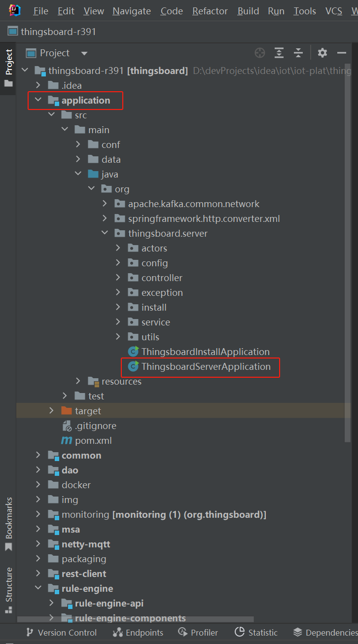Collapse the application module node
The height and width of the screenshot is (644, 358).
[x=38, y=100]
